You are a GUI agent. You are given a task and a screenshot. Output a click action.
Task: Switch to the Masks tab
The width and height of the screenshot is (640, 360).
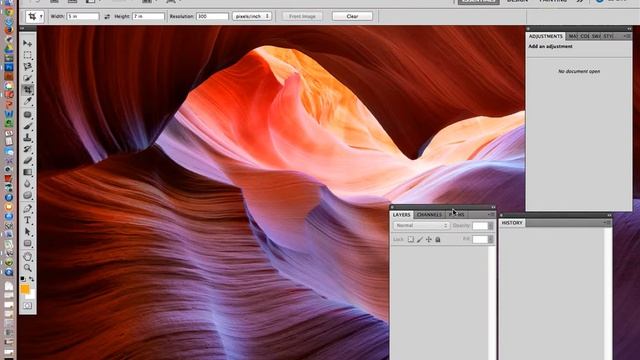tap(573, 36)
